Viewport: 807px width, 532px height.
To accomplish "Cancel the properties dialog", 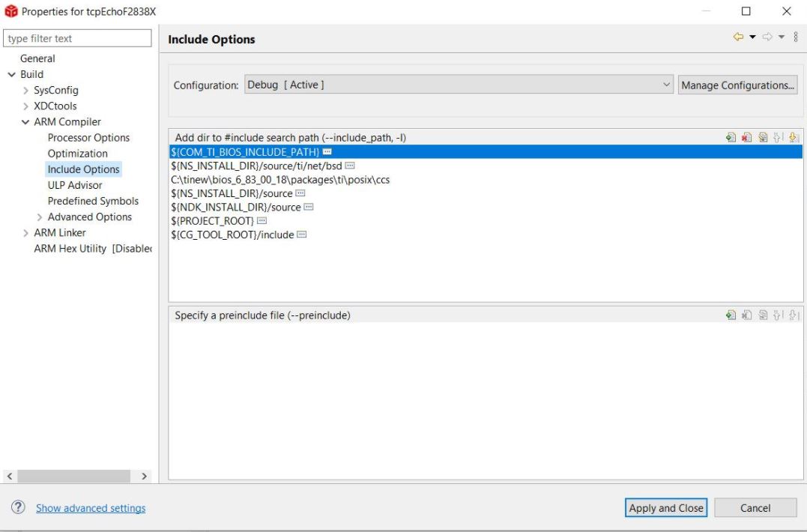I will 755,508.
